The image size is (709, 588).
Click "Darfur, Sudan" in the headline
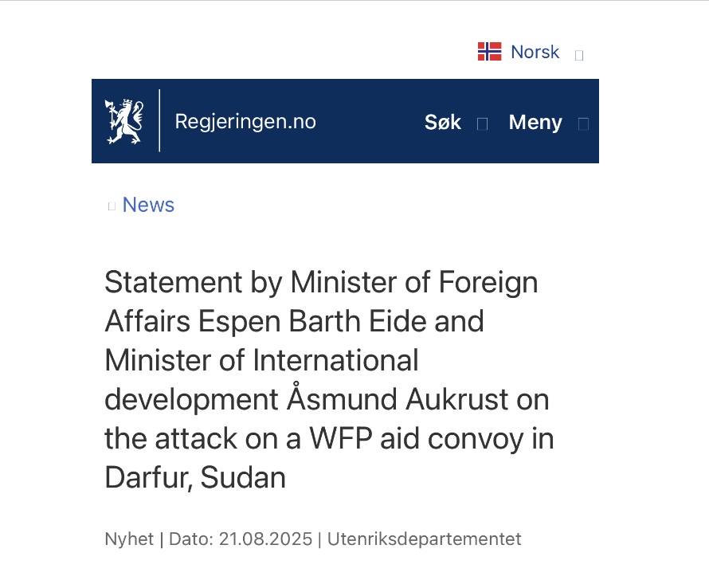pyautogui.click(x=195, y=477)
